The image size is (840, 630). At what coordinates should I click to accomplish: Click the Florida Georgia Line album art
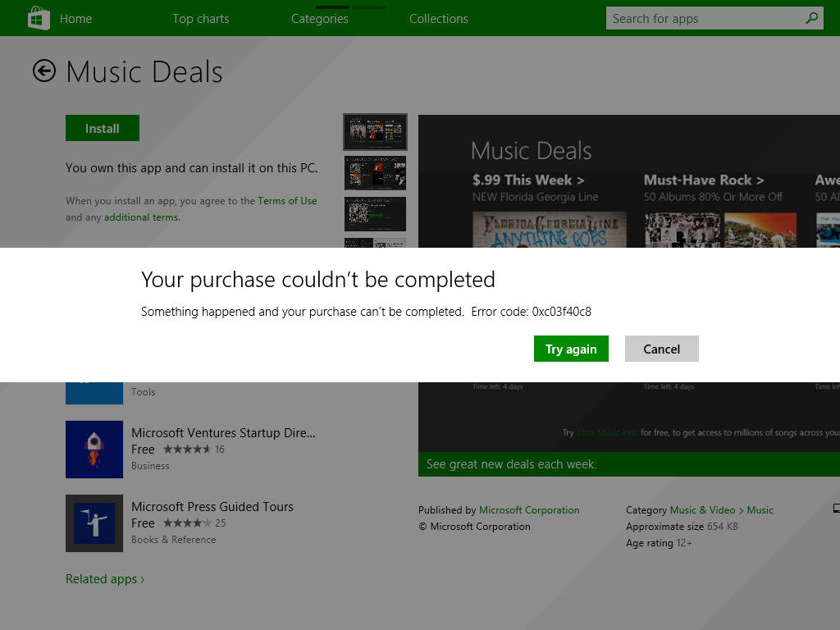pos(549,230)
